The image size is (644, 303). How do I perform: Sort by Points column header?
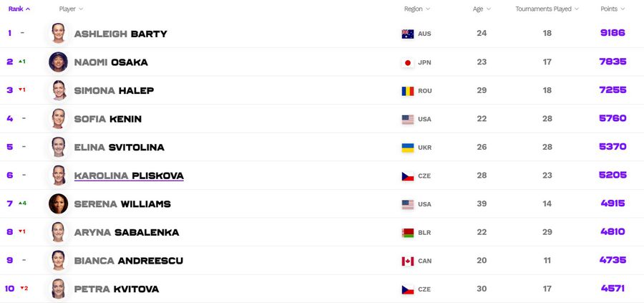point(613,9)
